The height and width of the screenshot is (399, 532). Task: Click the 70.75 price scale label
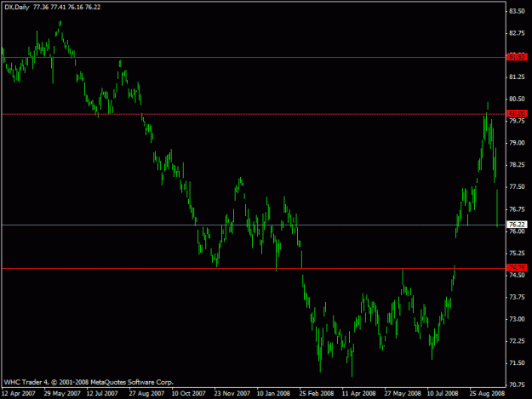point(517,385)
